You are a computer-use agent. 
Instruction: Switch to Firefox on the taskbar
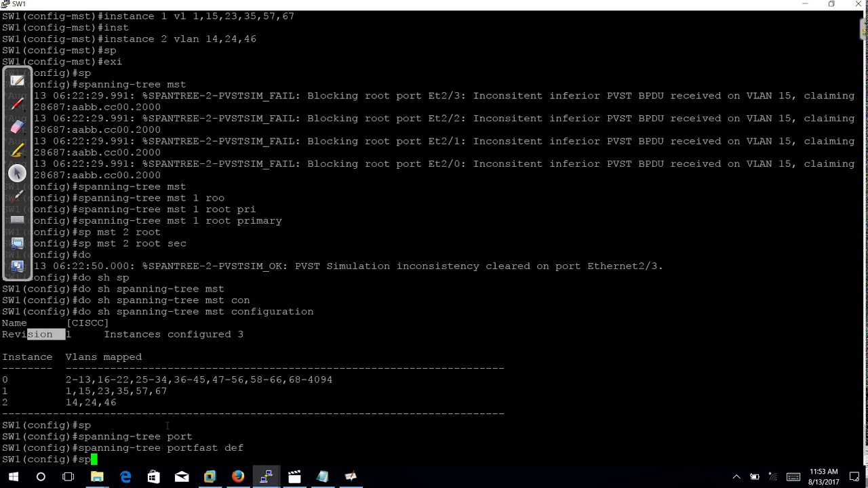click(x=237, y=477)
